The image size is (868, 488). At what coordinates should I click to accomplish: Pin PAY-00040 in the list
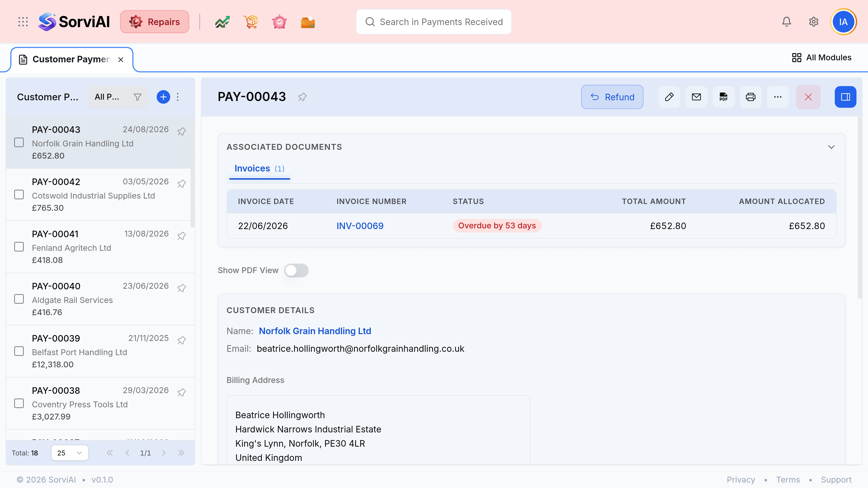coord(182,288)
